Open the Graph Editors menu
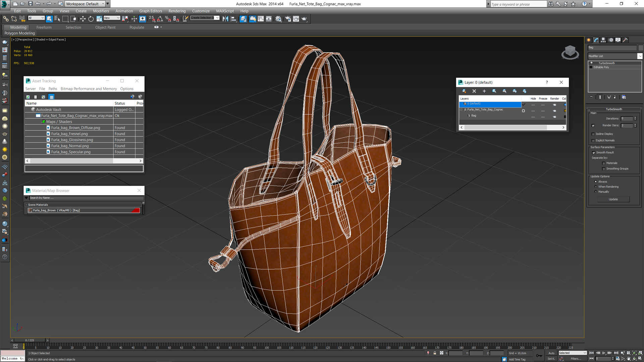The height and width of the screenshot is (362, 644). [x=151, y=11]
